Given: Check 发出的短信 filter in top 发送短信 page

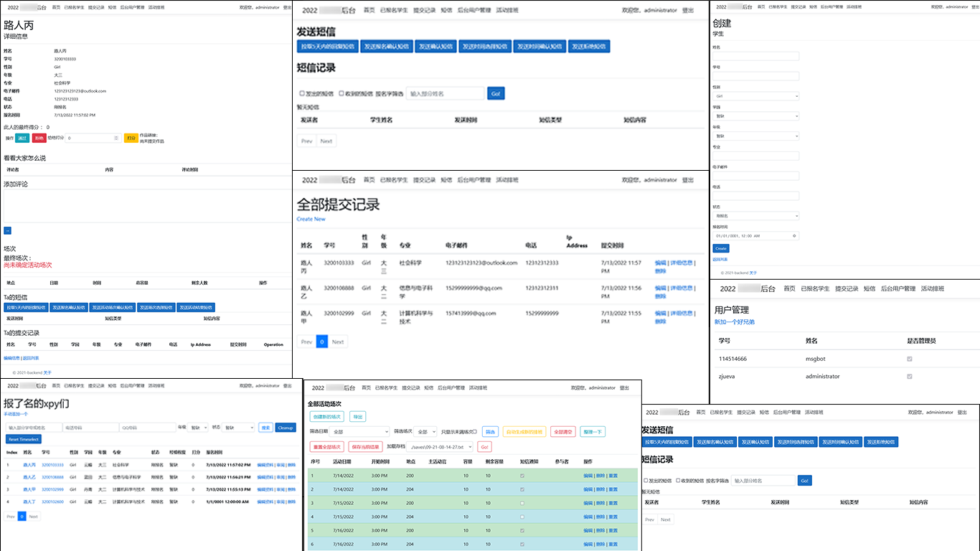Looking at the screenshot, I should pyautogui.click(x=302, y=93).
